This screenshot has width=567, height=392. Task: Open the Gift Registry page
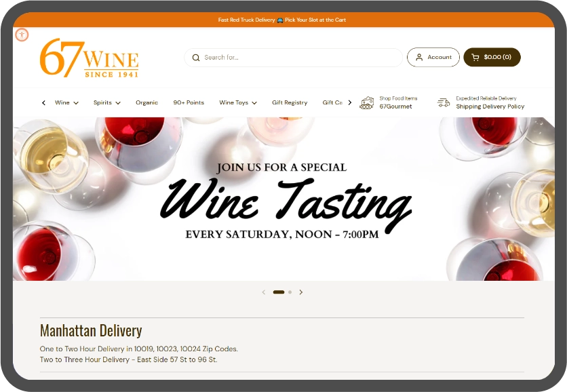(x=290, y=103)
